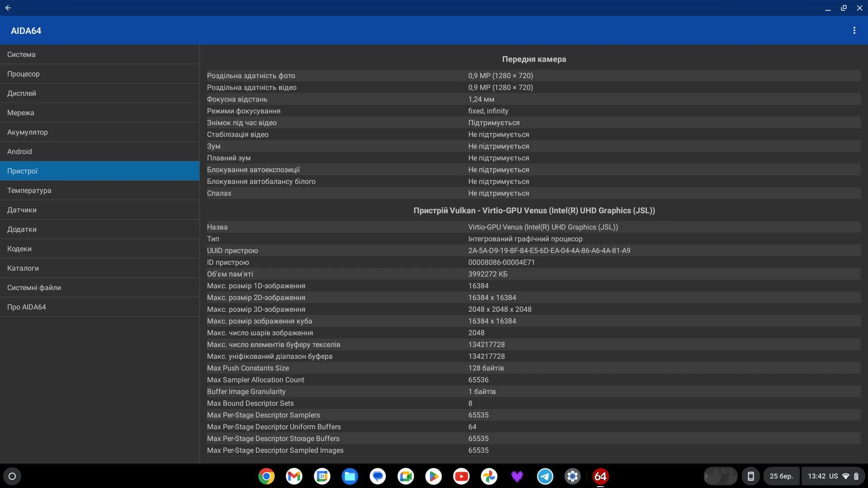Click the Макс. розмір 3D-зображення row
The height and width of the screenshot is (488, 868).
534,309
